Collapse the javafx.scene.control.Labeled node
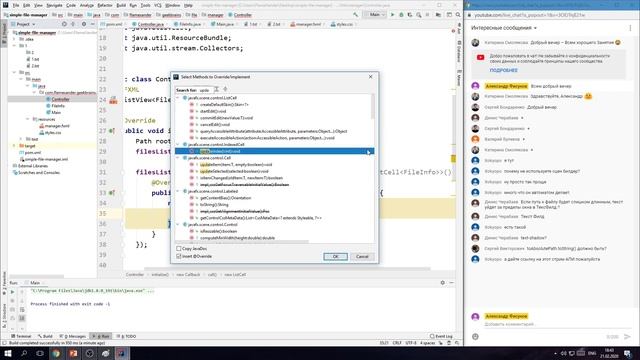Viewport: 640px width, 360px height. tap(178, 191)
